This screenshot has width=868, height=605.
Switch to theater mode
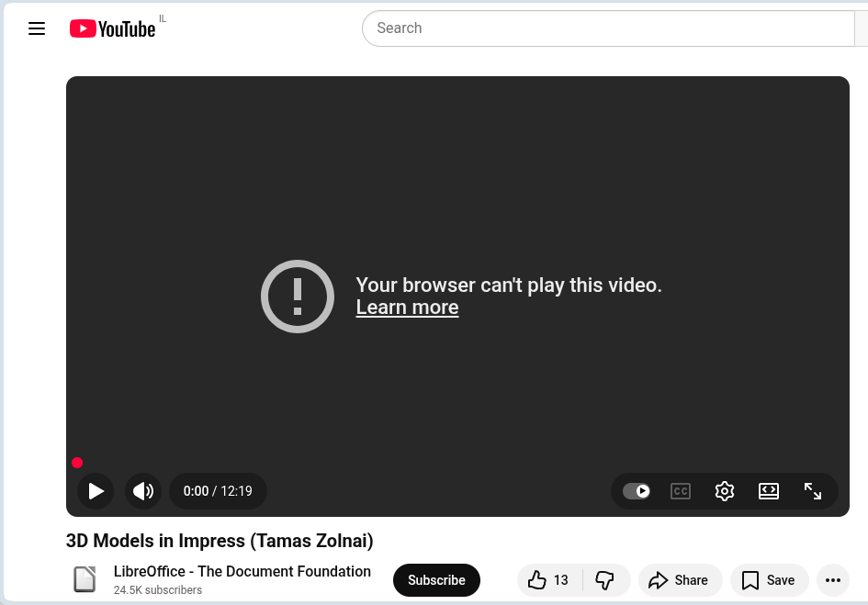click(x=769, y=491)
